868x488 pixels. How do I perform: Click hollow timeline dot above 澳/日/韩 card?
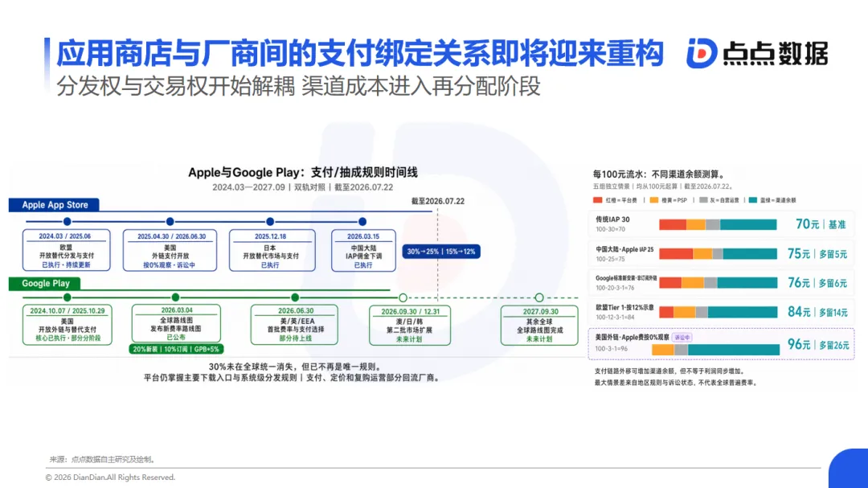click(x=403, y=298)
